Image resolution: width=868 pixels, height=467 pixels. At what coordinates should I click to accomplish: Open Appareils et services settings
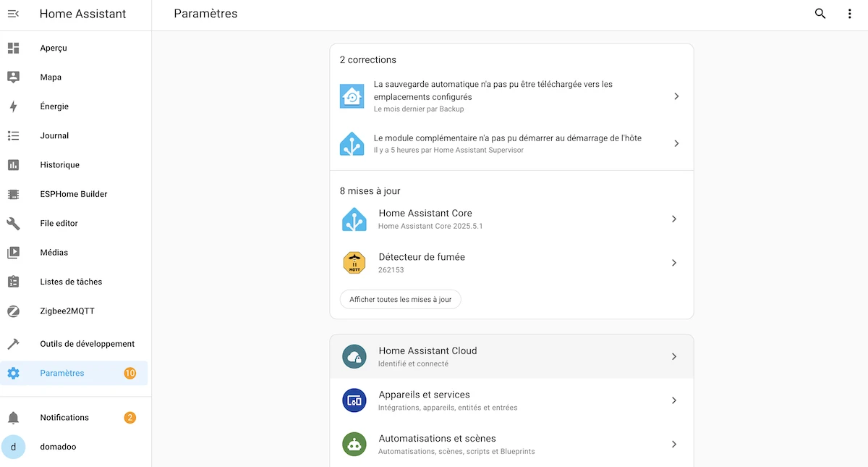(x=511, y=400)
